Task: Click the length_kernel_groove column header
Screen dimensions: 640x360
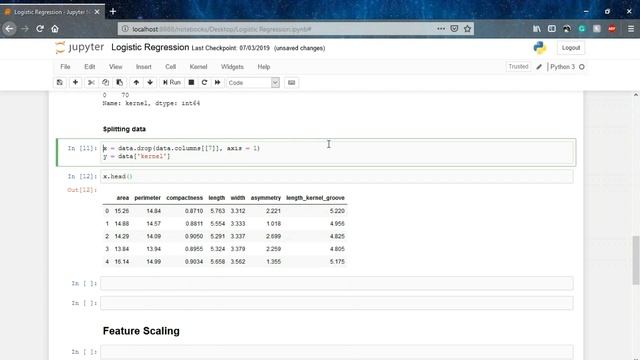Action: 316,198
